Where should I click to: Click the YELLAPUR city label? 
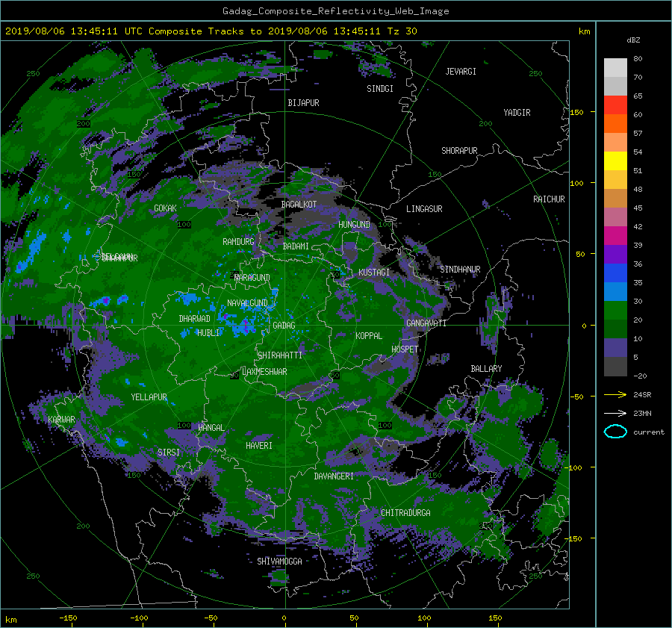coord(149,397)
